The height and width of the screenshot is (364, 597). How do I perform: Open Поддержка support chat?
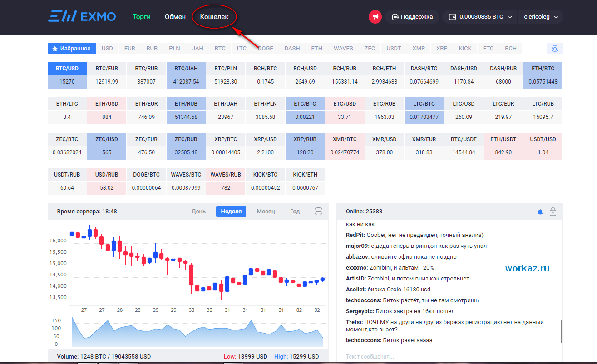(412, 17)
